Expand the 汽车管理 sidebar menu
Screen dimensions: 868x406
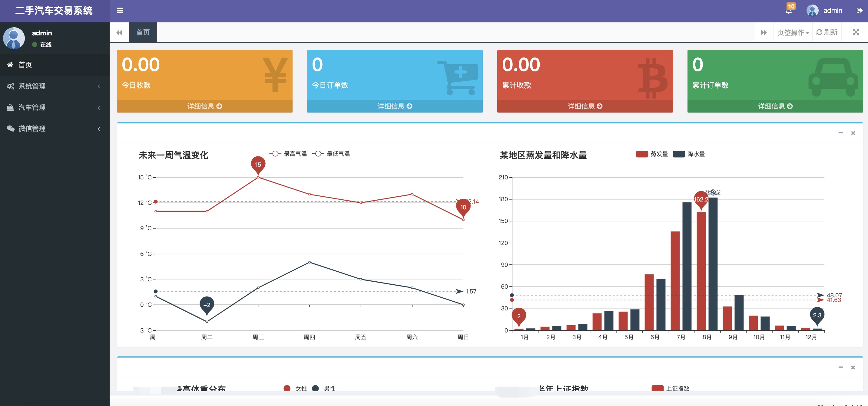55,107
